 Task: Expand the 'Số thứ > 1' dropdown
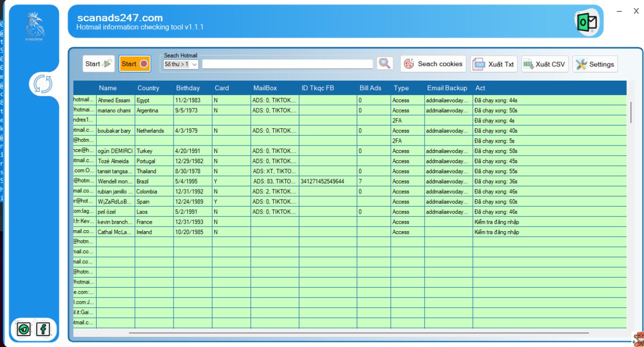pos(181,64)
